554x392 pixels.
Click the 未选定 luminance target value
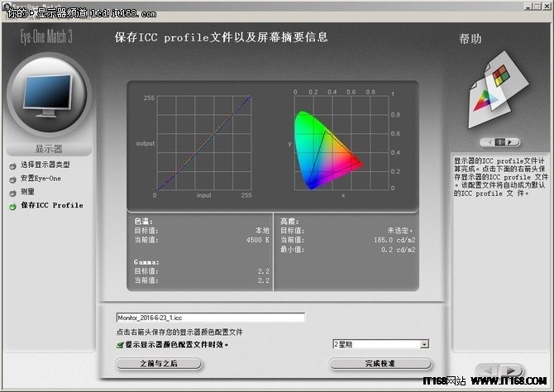coord(400,231)
